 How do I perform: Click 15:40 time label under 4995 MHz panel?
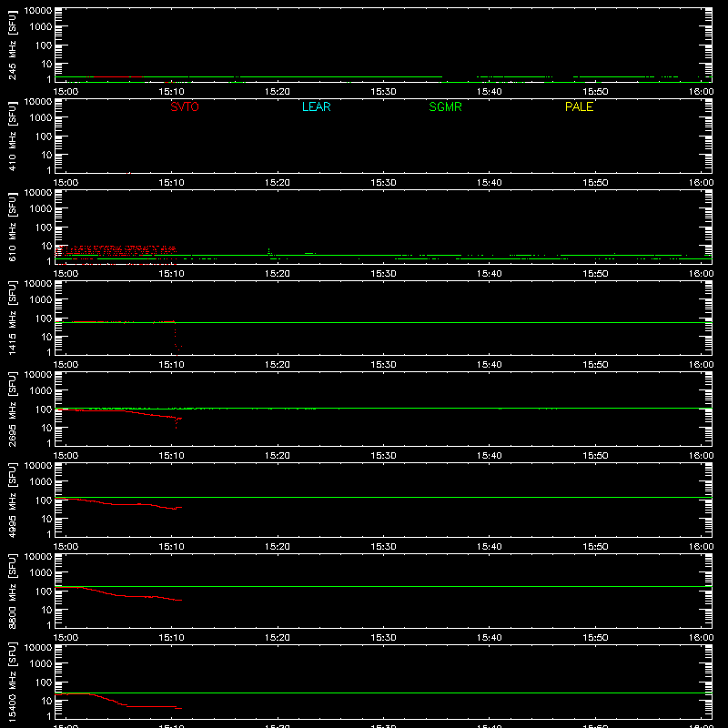(489, 547)
